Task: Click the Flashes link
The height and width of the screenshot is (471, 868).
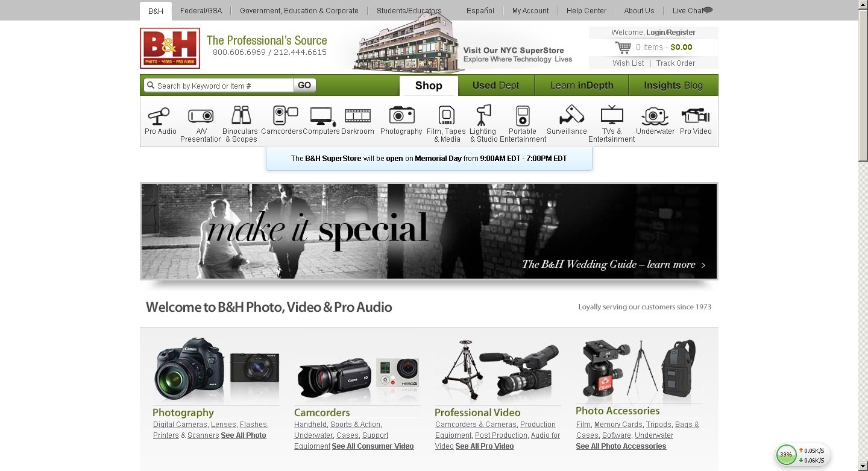Action: pos(253,425)
